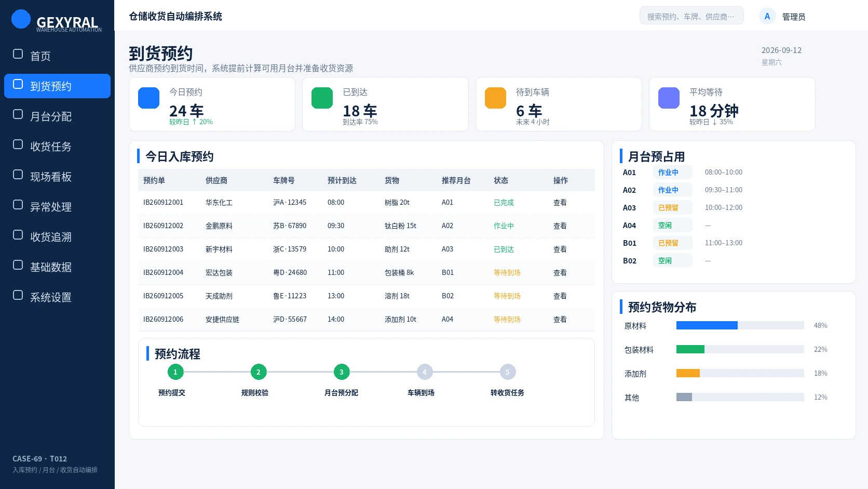Image resolution: width=868 pixels, height=489 pixels.
Task: Open 现场看板 from the sidebar
Action: pyautogui.click(x=57, y=177)
